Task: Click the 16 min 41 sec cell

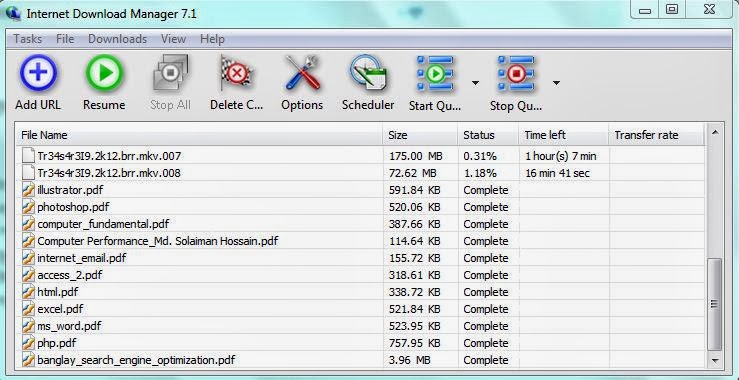Action: click(x=558, y=173)
